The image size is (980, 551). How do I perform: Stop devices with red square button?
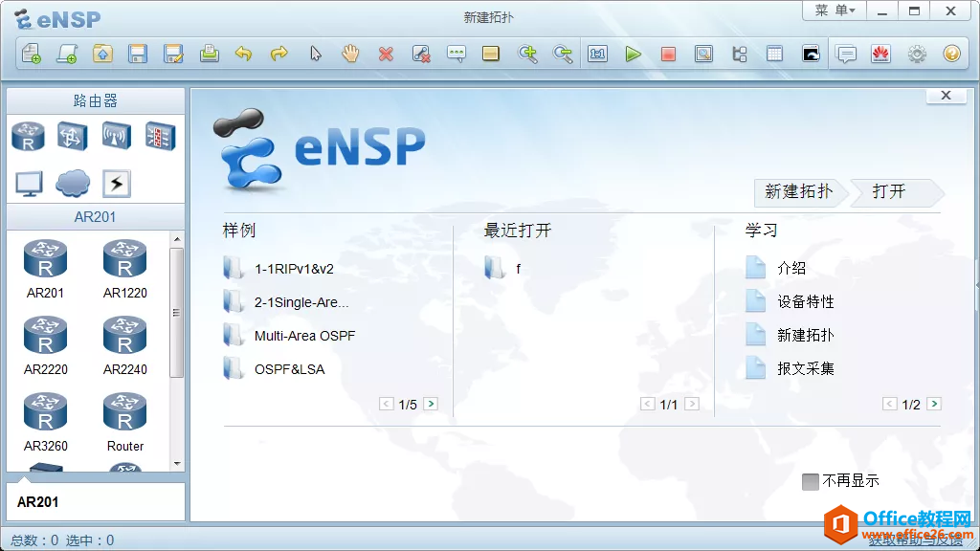668,54
